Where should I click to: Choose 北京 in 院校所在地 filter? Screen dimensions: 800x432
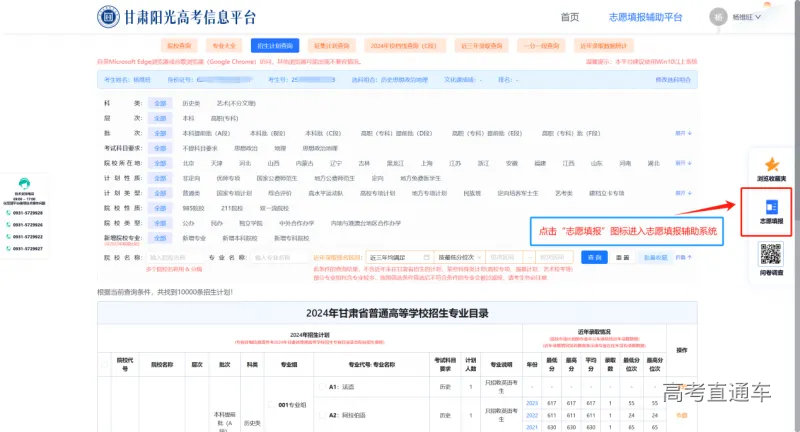[x=189, y=163]
